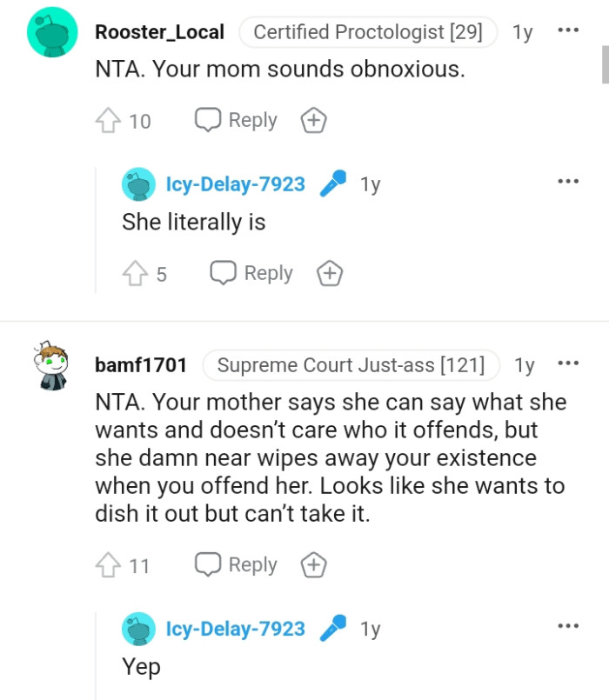Upvote the "She literally is" reply
The height and width of the screenshot is (700, 609).
pos(137,273)
